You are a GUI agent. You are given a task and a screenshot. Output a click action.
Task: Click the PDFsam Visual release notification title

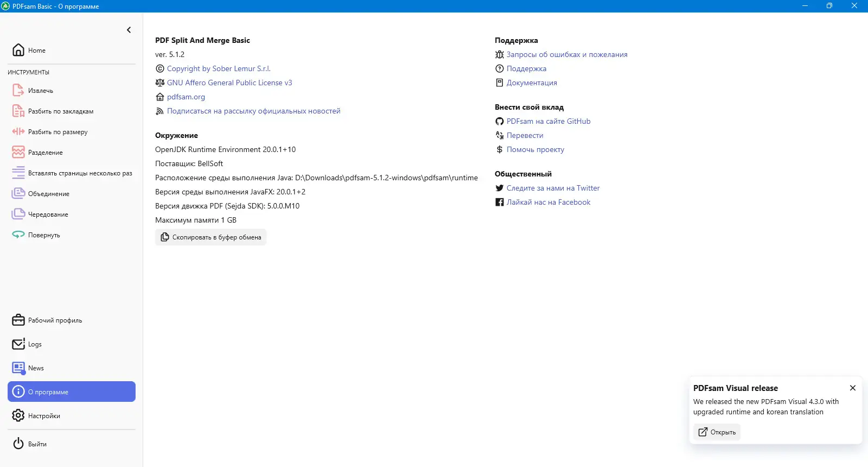[736, 388]
